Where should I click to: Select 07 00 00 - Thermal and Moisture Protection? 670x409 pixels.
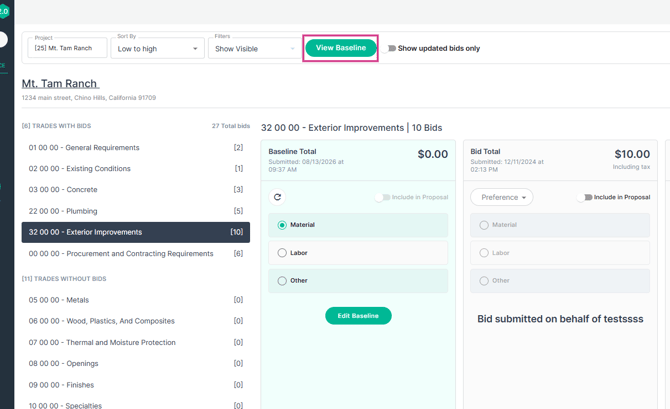pos(136,342)
